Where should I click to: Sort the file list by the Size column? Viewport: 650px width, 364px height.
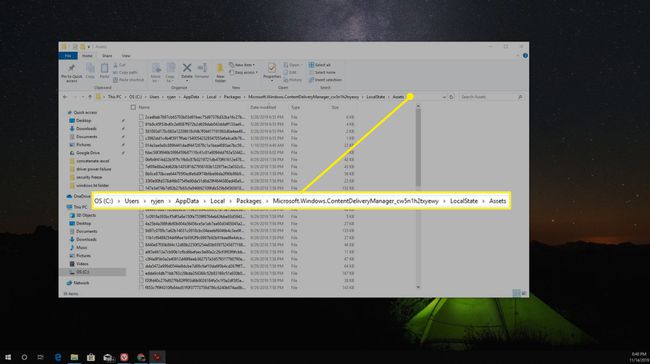point(335,107)
